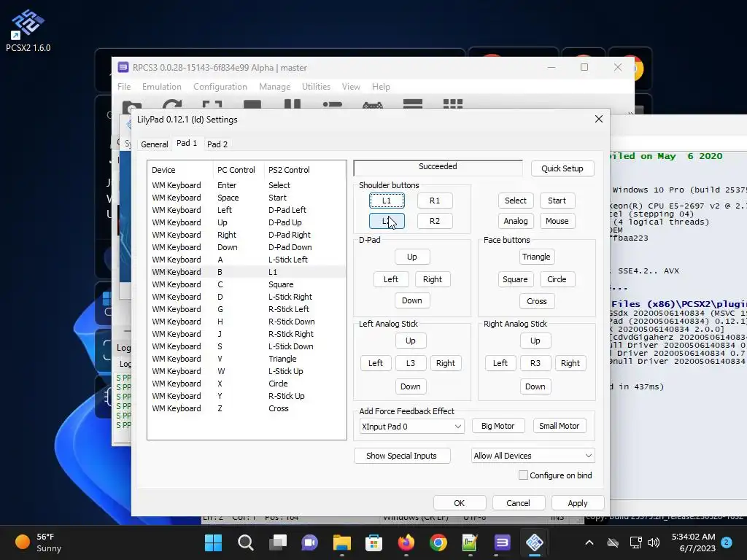747x560 pixels.
Task: Open Task View from the taskbar
Action: pyautogui.click(x=278, y=542)
